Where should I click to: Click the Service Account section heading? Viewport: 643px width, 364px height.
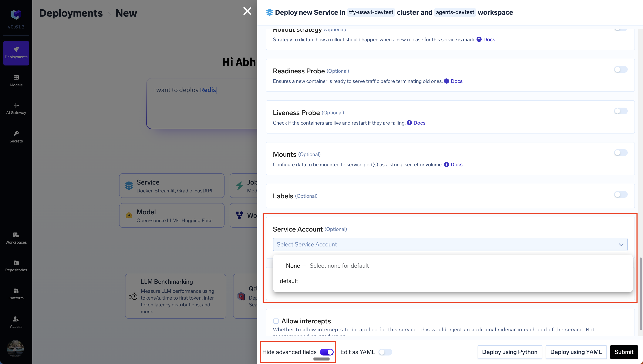click(297, 229)
